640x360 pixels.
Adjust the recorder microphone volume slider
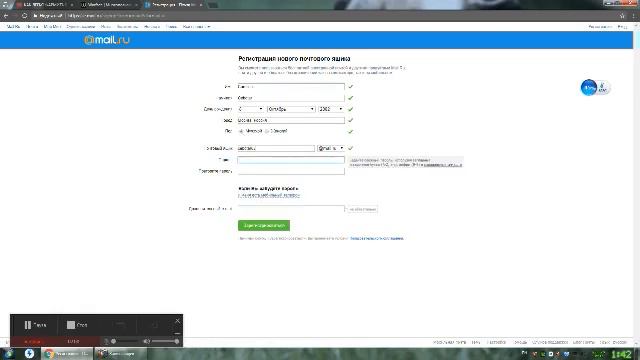click(125, 341)
